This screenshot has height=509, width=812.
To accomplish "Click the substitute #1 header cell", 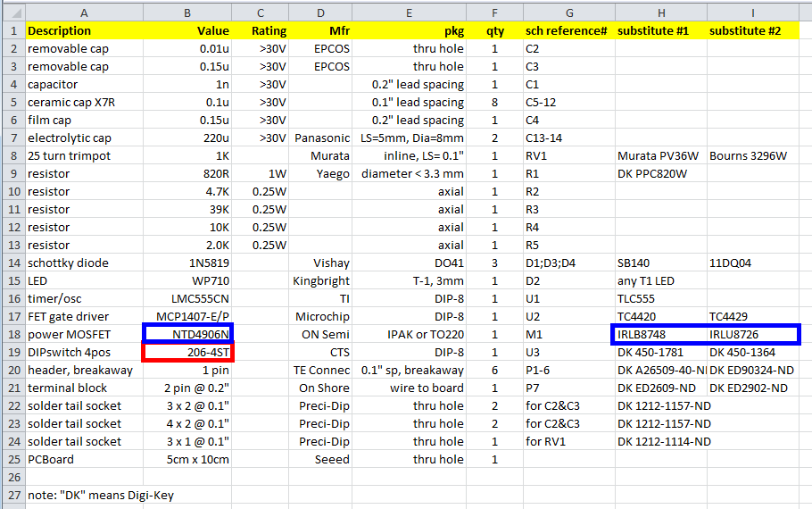I will 661,30.
